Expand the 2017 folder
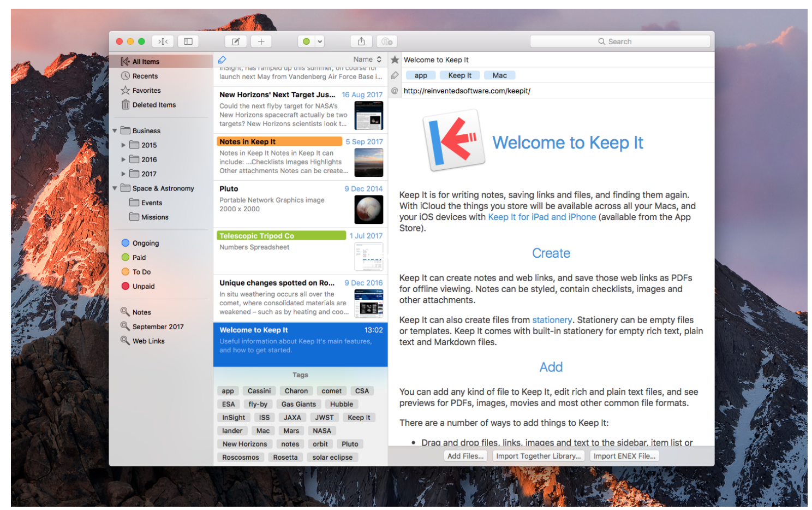This screenshot has width=812, height=510. tap(123, 174)
